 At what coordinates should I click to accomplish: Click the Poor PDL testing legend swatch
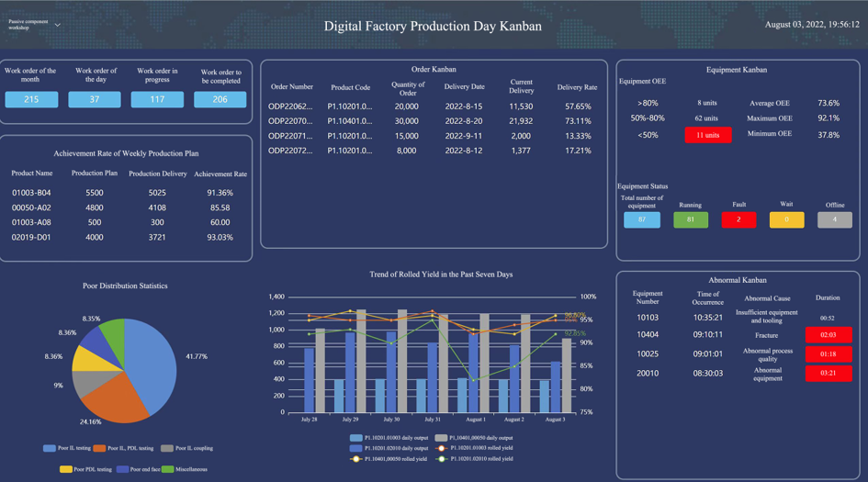click(x=66, y=469)
